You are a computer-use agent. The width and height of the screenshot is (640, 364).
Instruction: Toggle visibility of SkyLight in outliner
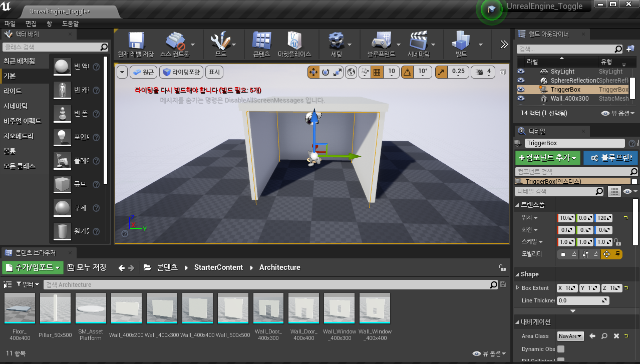pos(521,72)
